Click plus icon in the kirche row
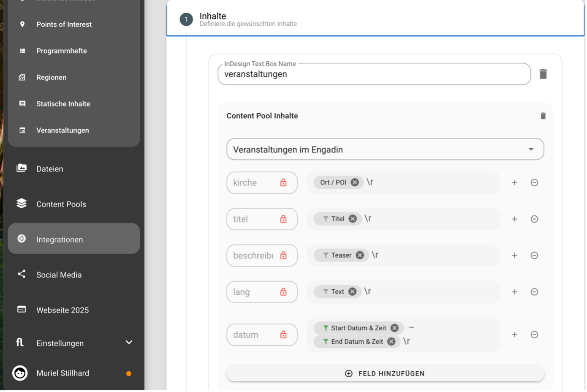This screenshot has height=392, width=587. tap(514, 182)
